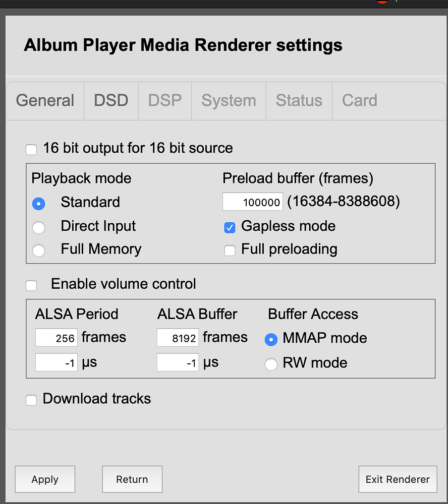448x504 pixels.
Task: Tick Enable volume control checkbox
Action: [x=31, y=285]
